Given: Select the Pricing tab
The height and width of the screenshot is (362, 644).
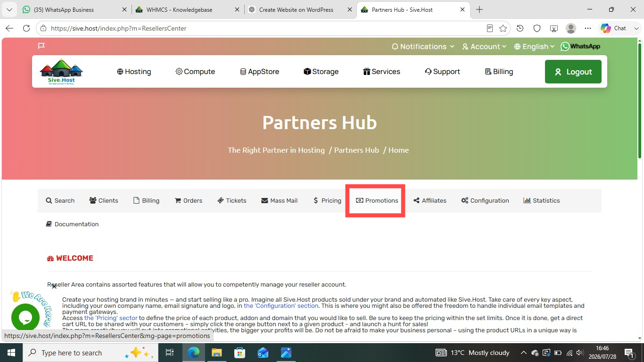Looking at the screenshot, I should click(x=327, y=201).
